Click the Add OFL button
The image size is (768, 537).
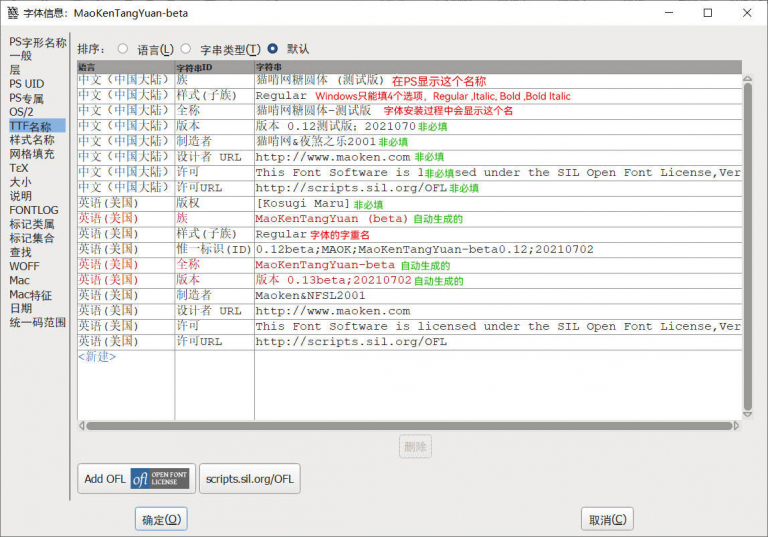[x=136, y=479]
